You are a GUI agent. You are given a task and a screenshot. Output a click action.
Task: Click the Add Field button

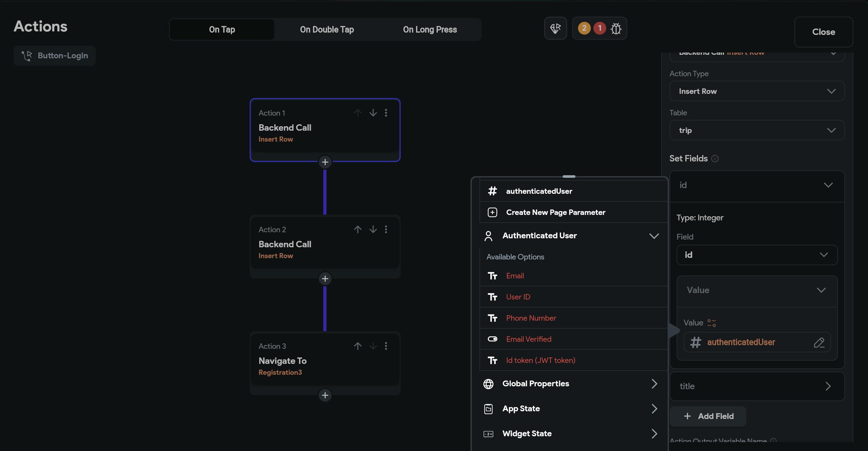[x=708, y=416]
